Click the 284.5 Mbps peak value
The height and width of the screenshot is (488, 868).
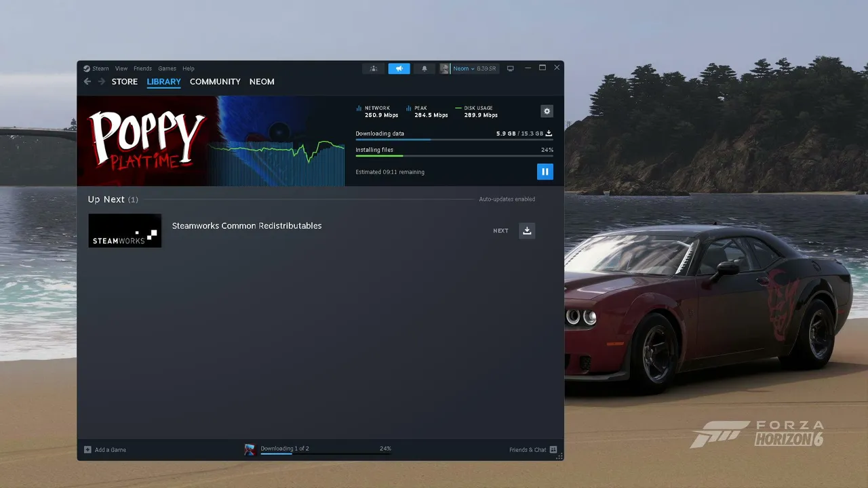[x=431, y=115]
